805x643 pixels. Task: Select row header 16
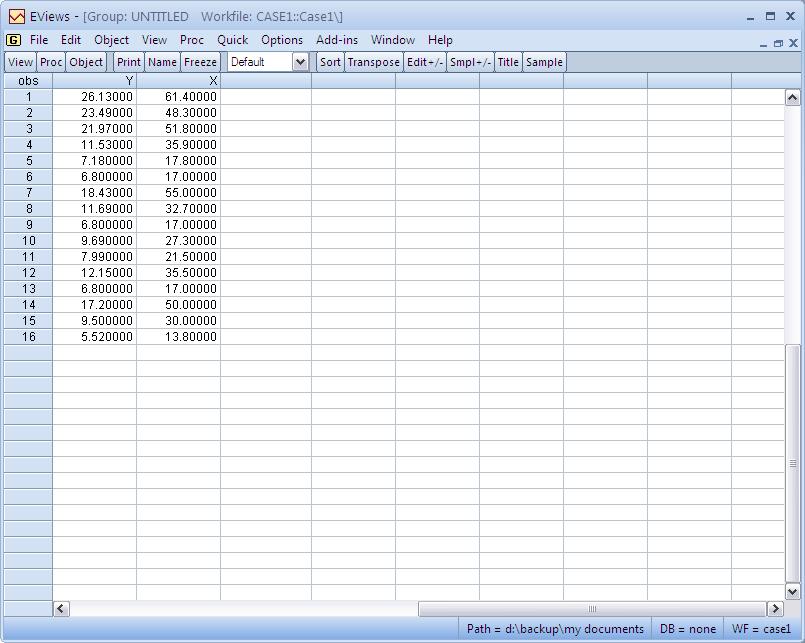[28, 336]
